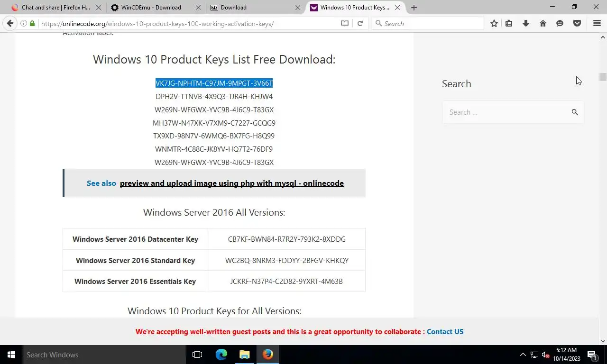Screen dimensions: 607x364
Task: Click the sidebar Search heading
Action: (456, 84)
